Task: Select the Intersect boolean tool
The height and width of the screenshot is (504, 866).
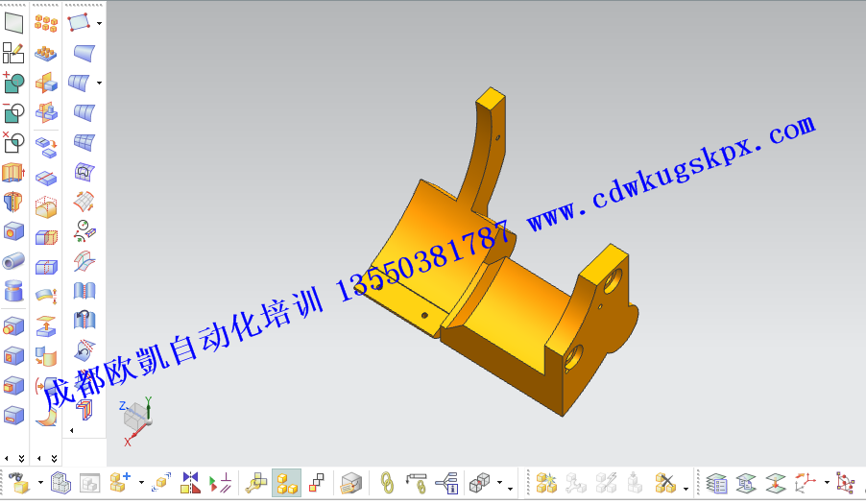Action: 13,142
